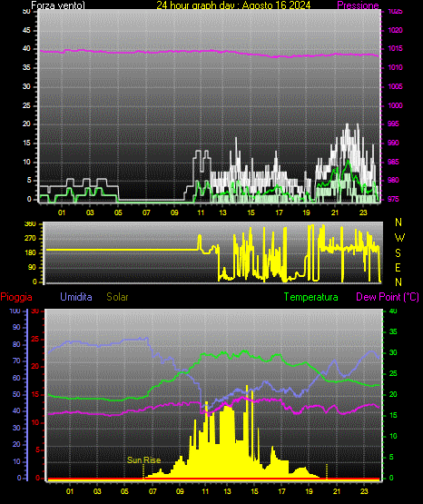
Task: Click pressure axis value 1020
Action: 395,30
